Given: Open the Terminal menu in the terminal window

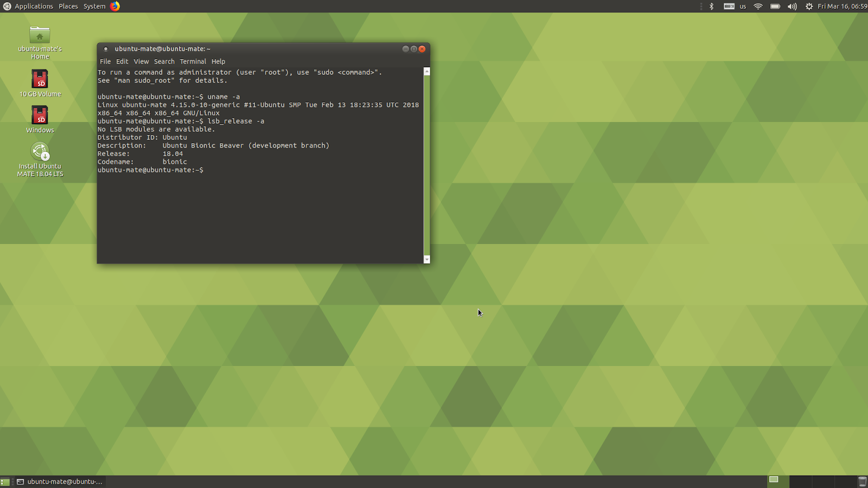Looking at the screenshot, I should [x=193, y=61].
